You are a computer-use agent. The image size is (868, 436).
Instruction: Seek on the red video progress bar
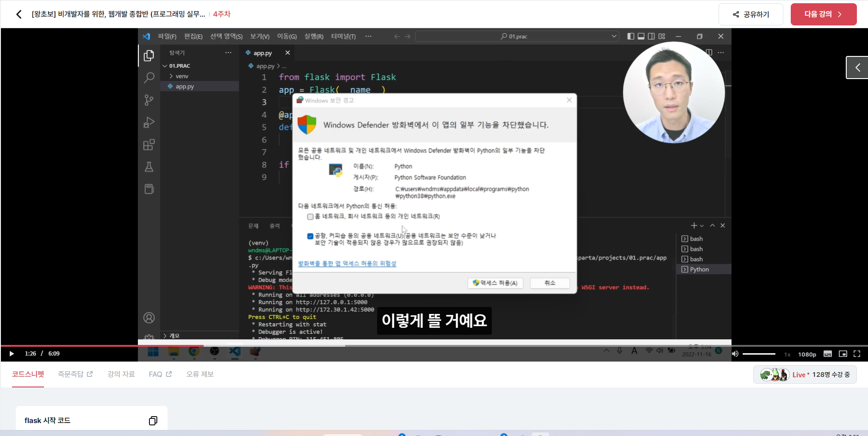click(x=102, y=345)
